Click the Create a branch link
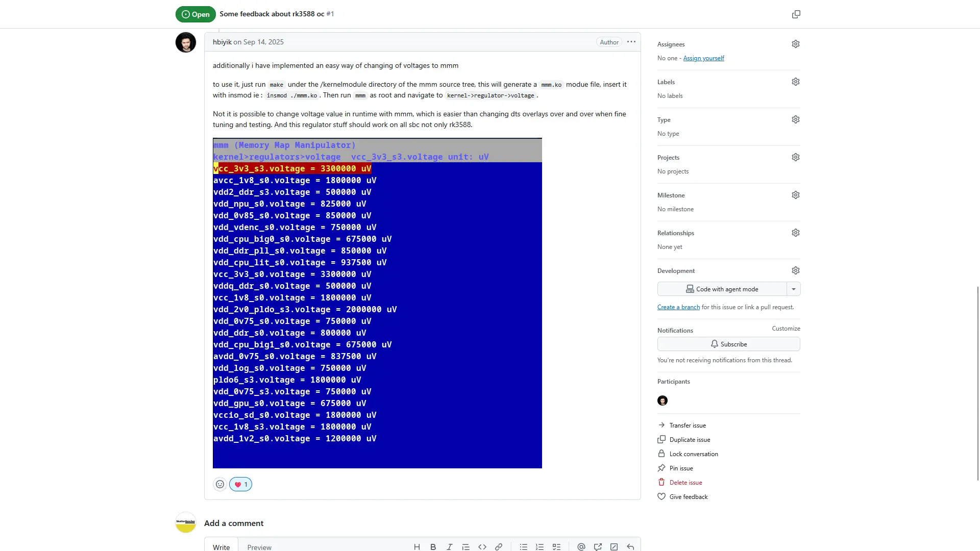Viewport: 980px width, 551px height. [x=678, y=307]
